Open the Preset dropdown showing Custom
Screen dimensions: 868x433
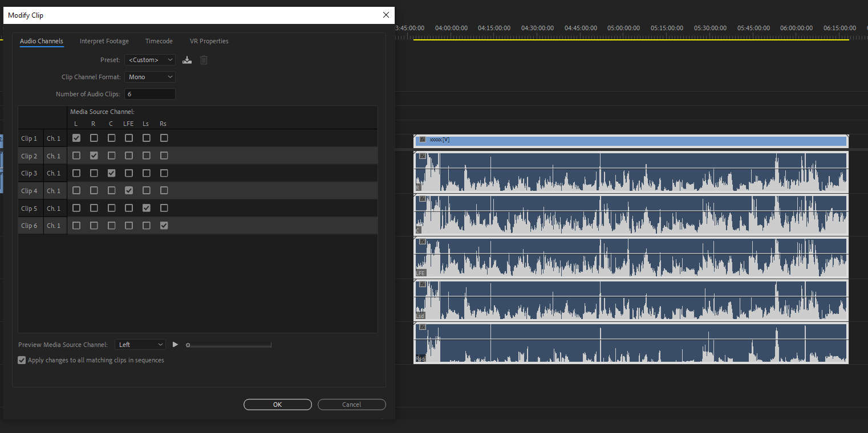coord(149,59)
